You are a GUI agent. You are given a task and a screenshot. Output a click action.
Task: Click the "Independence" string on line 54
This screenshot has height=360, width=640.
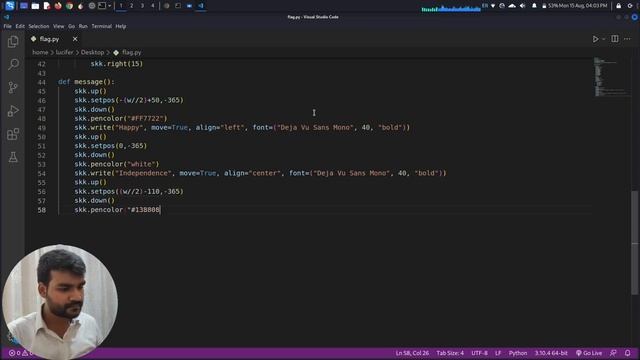pos(143,173)
